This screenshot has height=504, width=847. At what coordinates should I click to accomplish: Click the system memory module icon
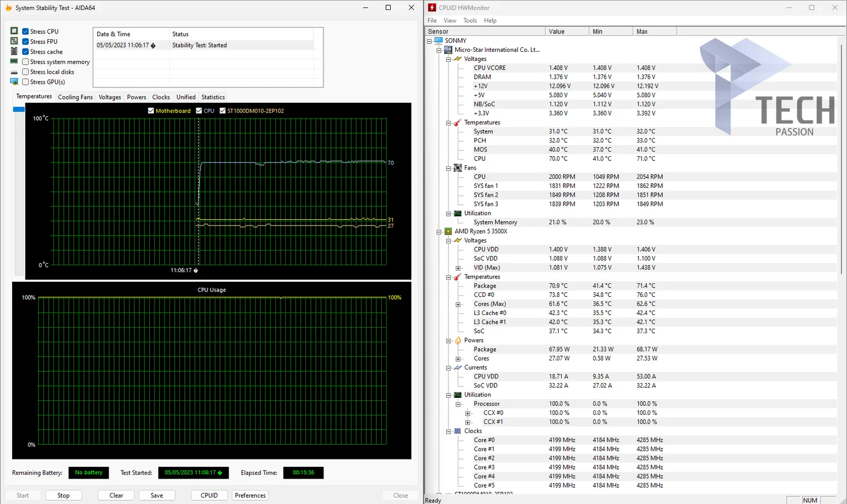[x=14, y=61]
